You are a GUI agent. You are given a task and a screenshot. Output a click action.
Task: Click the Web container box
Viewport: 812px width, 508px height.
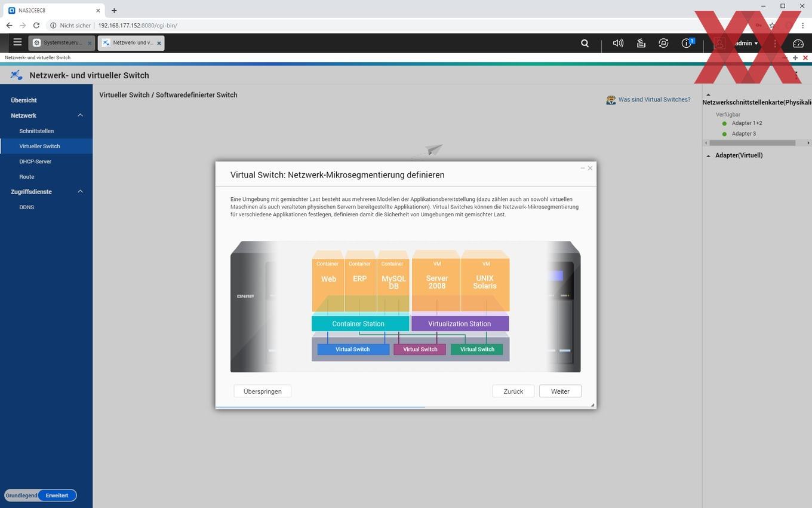point(328,284)
